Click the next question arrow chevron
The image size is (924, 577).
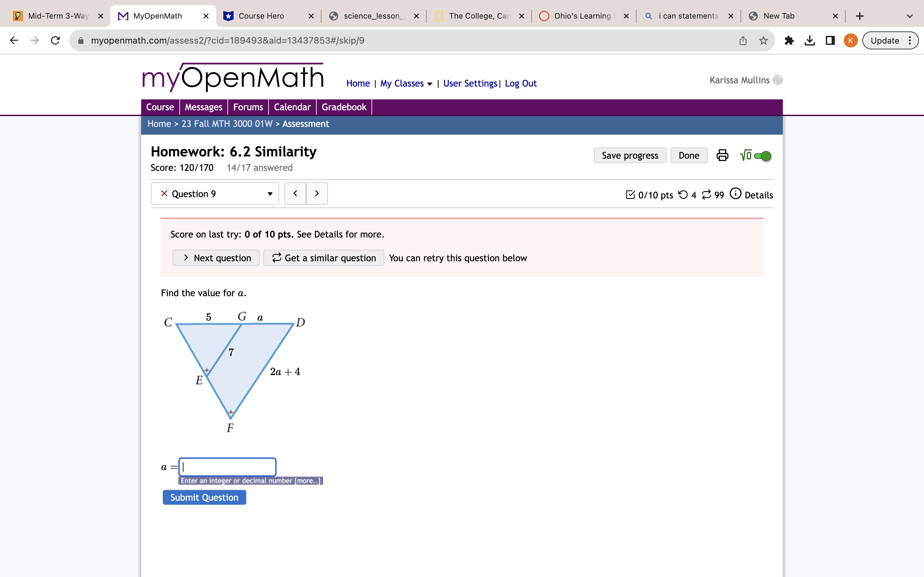[317, 194]
